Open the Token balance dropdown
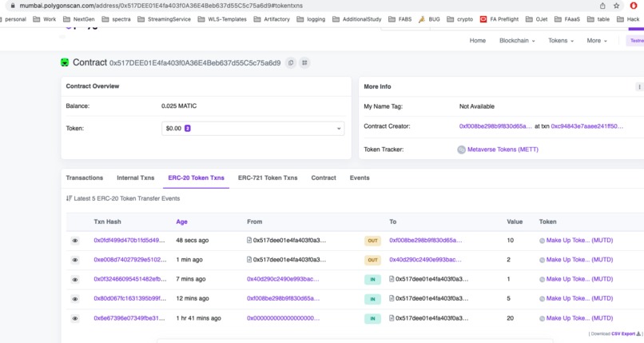The image size is (644, 343). pyautogui.click(x=253, y=128)
